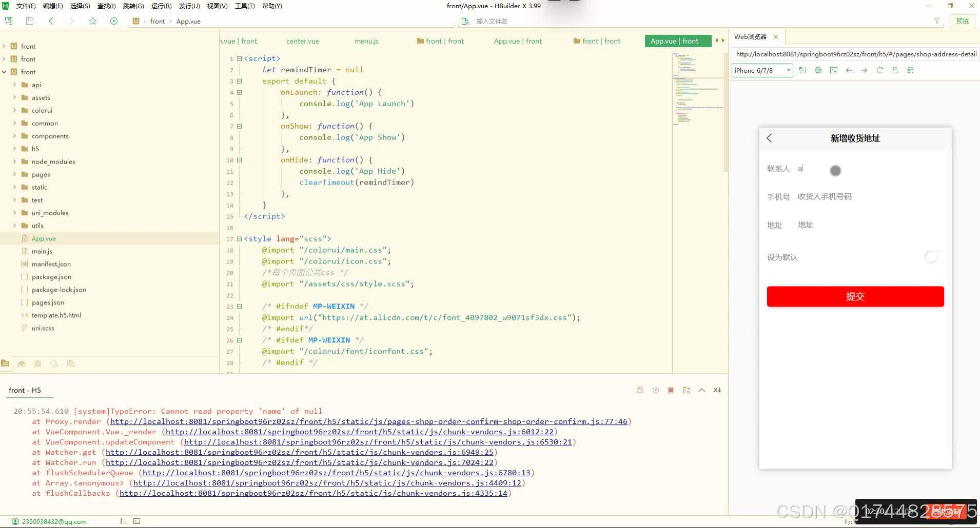980x528 pixels.
Task: Switch to the menu.js editor tab
Action: pyautogui.click(x=366, y=41)
